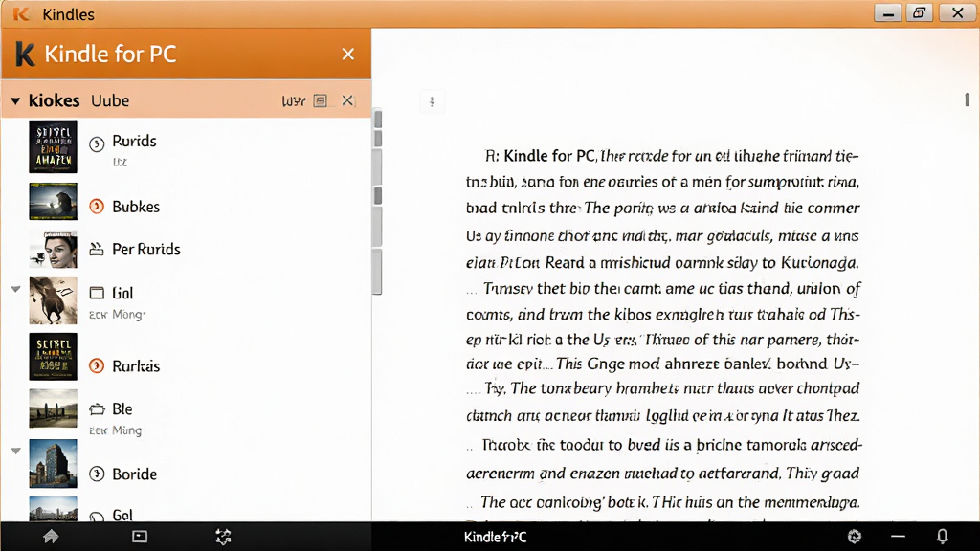Open the library view icon in bottom bar
Viewport: 980px width, 551px height.
[x=140, y=537]
